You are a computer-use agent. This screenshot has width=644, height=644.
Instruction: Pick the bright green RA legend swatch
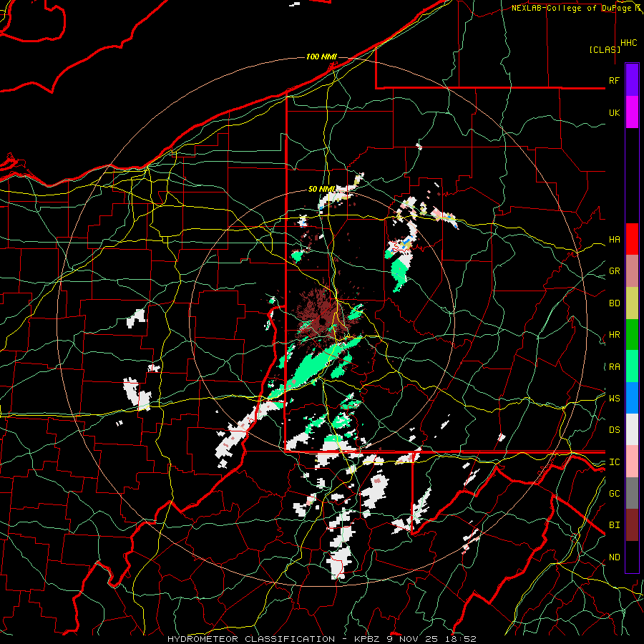[632, 366]
